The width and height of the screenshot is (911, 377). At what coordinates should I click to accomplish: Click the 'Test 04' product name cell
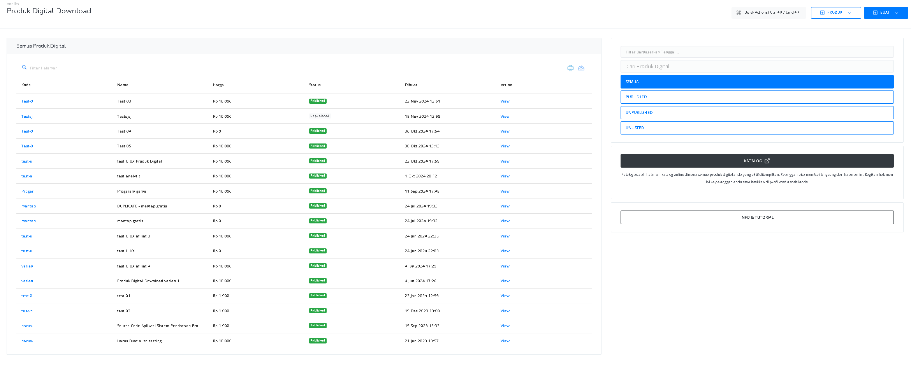125,131
